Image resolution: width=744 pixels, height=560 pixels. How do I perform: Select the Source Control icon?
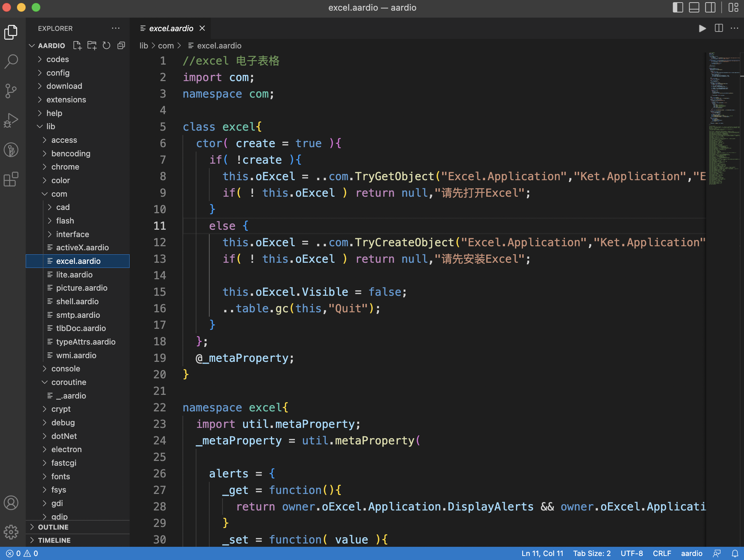tap(11, 91)
